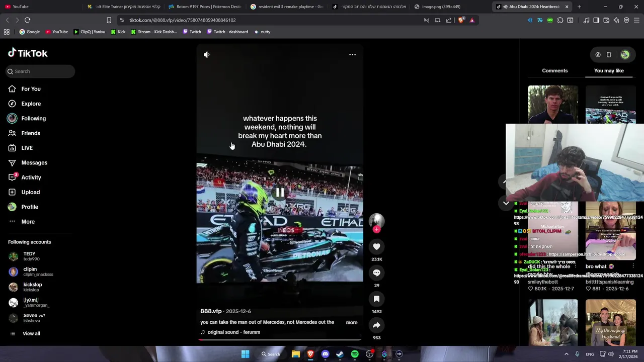
Task: Open the My (Annoying) Husband thumbnail
Action: click(611, 323)
